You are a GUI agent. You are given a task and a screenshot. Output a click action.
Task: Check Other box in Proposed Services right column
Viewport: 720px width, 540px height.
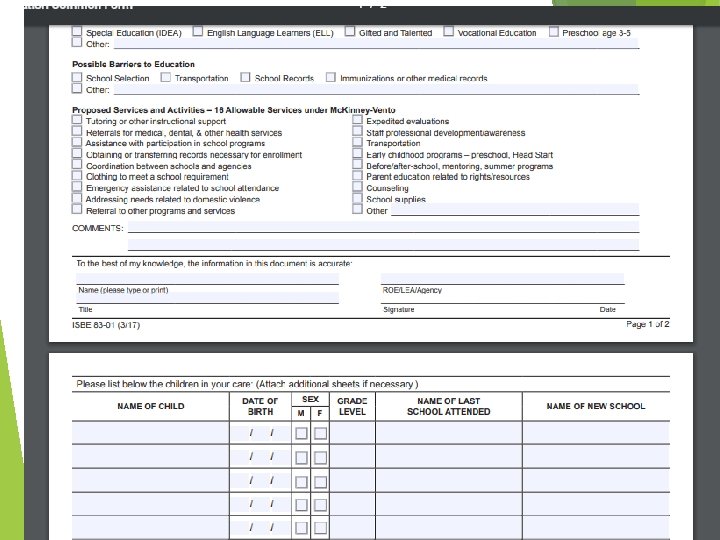pos(357,209)
